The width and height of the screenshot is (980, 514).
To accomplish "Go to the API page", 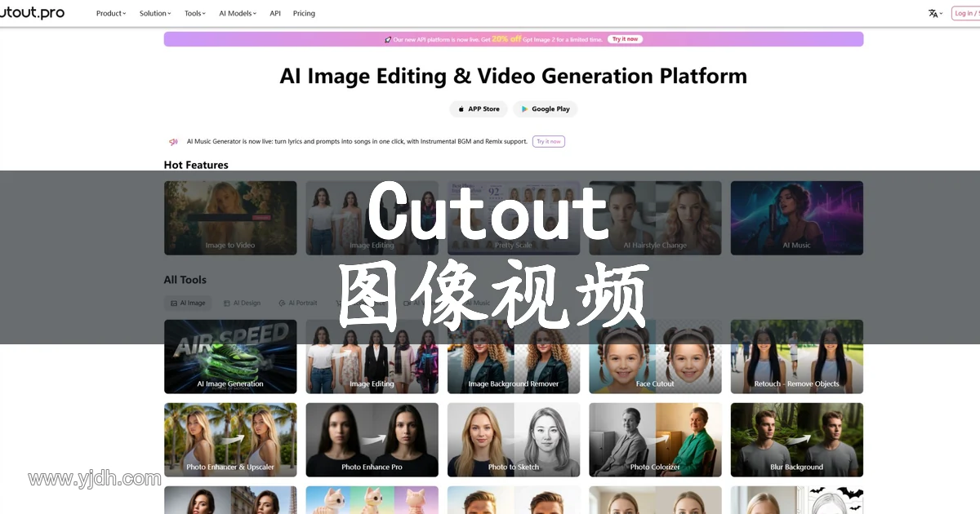I will tap(275, 14).
